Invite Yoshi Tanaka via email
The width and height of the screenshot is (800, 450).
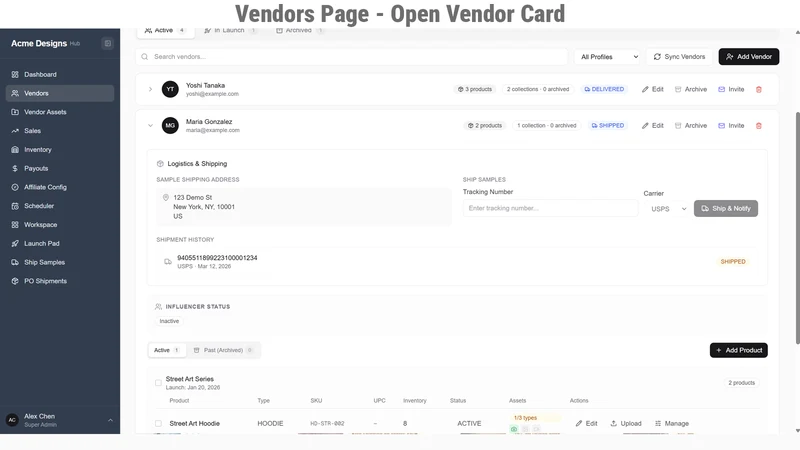(731, 89)
